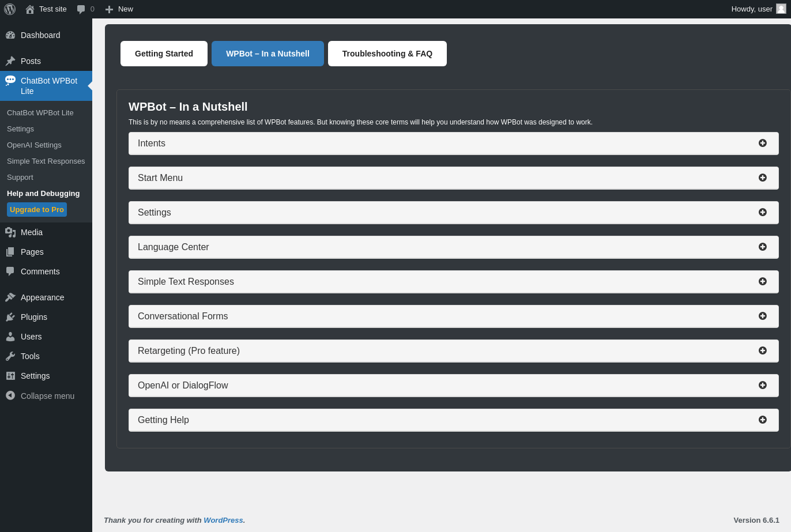Click the Plugins plug icon
The width and height of the screenshot is (791, 532).
(10, 317)
